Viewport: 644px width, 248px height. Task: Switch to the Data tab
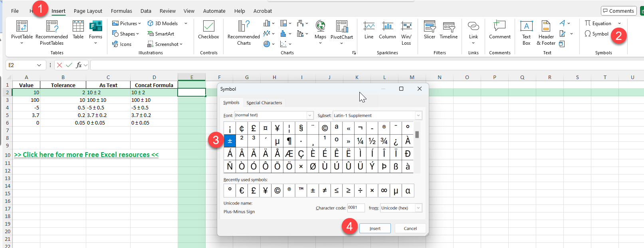click(146, 11)
